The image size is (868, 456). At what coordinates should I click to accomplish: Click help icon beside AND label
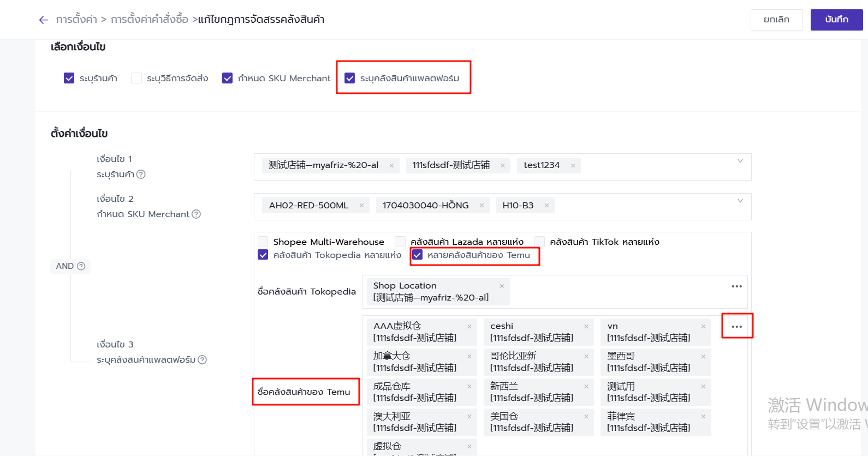pyautogui.click(x=81, y=266)
